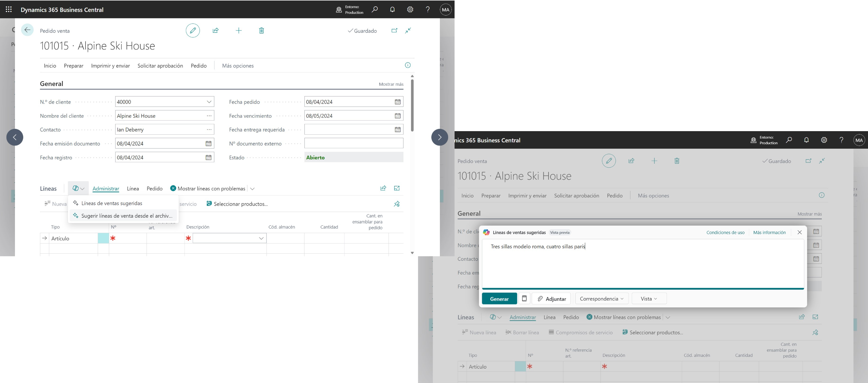Screen dimensions: 868x383
Task: Open Solicitar aprobación menu in left window
Action: click(160, 66)
